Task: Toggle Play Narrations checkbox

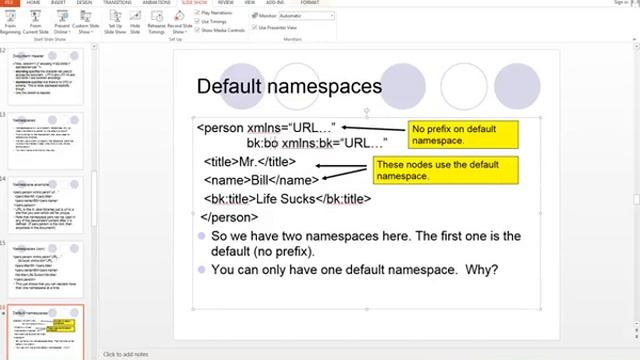Action: point(197,13)
